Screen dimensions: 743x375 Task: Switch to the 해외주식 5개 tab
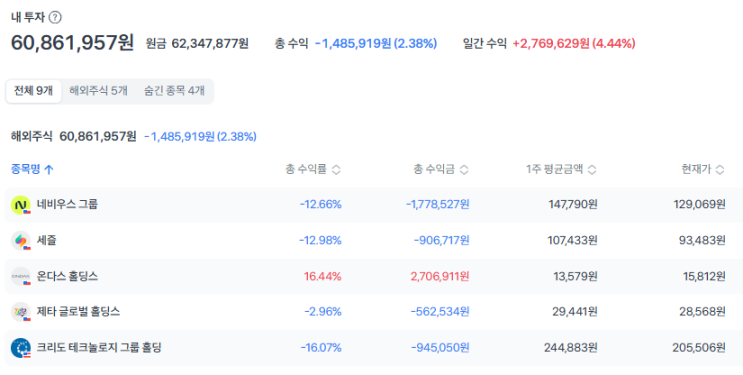click(x=99, y=91)
